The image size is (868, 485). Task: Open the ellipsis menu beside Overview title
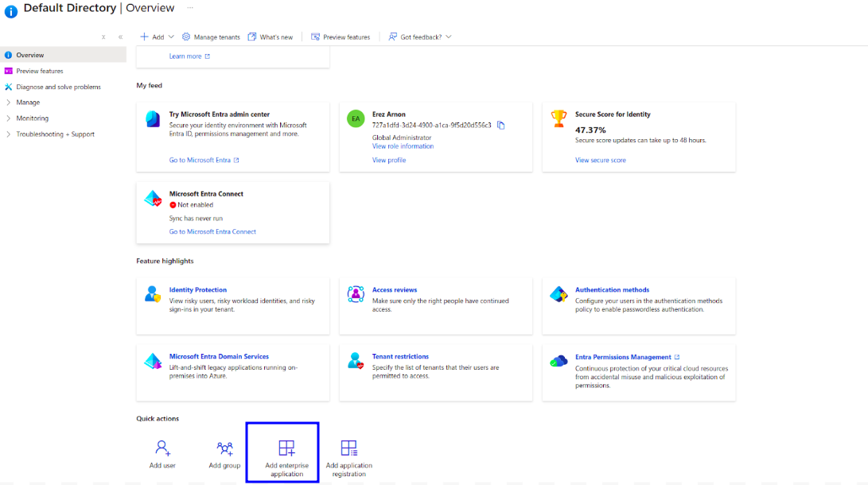pyautogui.click(x=190, y=8)
